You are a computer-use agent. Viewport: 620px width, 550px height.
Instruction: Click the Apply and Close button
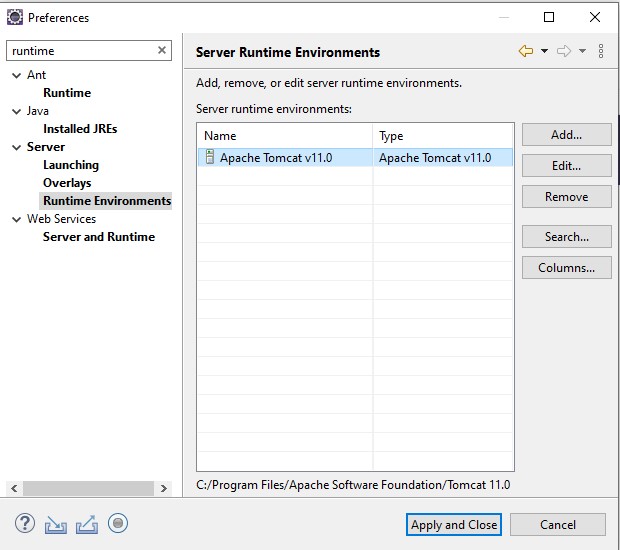point(454,525)
